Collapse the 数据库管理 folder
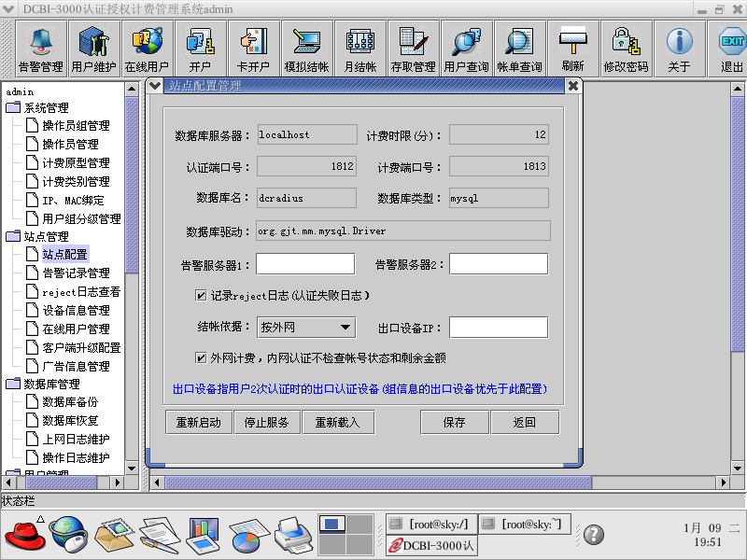 [x=13, y=384]
